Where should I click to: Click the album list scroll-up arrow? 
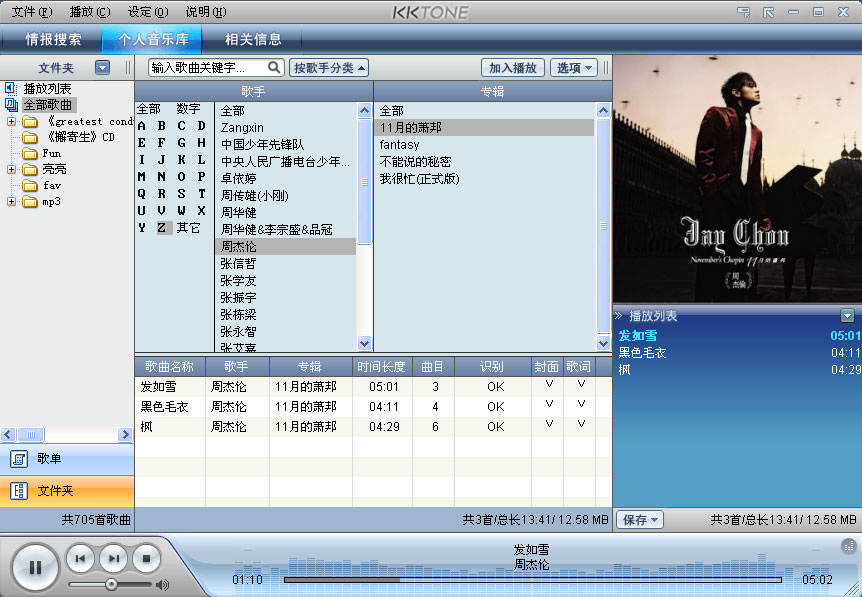603,110
